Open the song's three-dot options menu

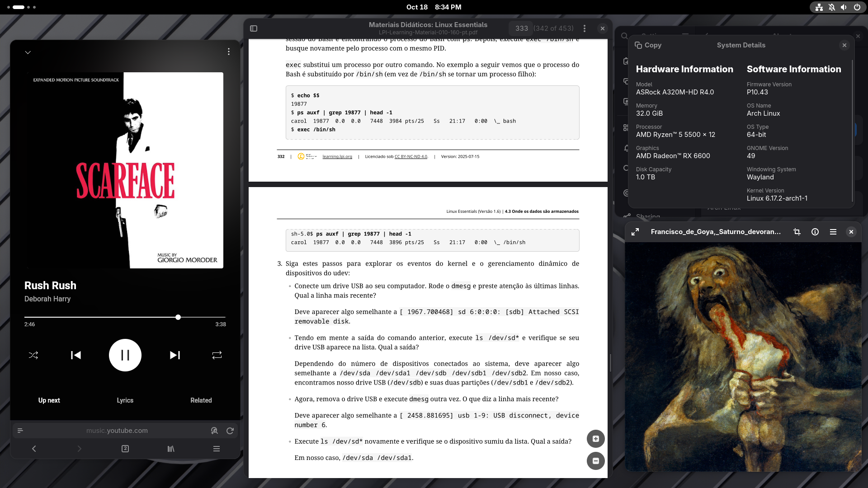coord(229,52)
